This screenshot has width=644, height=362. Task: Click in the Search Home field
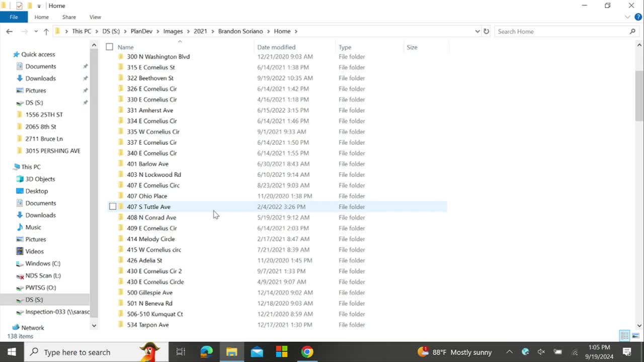[x=561, y=31]
